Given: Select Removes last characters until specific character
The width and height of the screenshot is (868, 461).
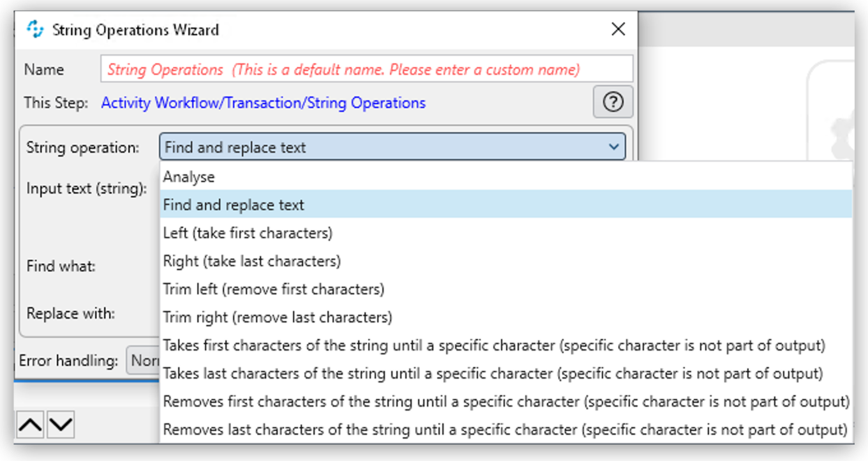Looking at the screenshot, I should 504,430.
